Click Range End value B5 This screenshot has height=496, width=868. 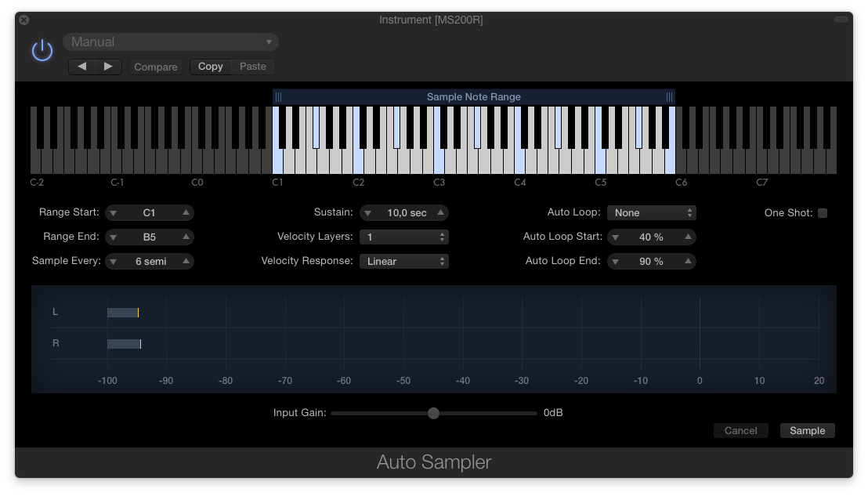(149, 237)
